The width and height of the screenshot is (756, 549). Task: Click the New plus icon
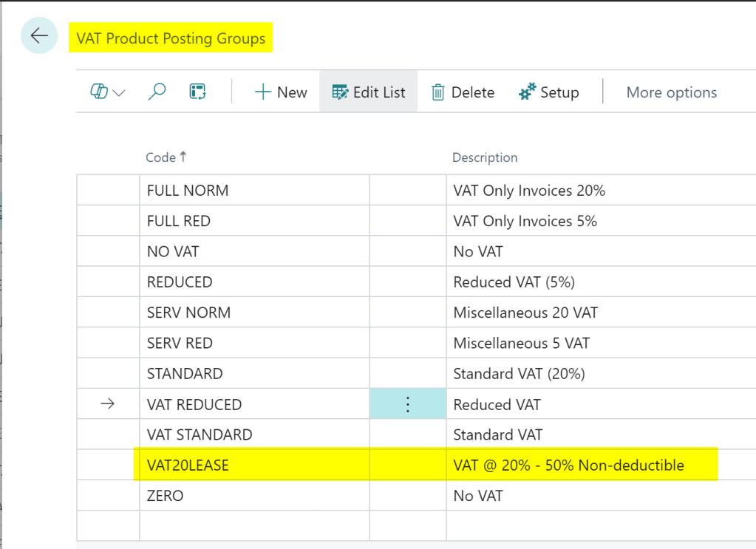(x=263, y=92)
